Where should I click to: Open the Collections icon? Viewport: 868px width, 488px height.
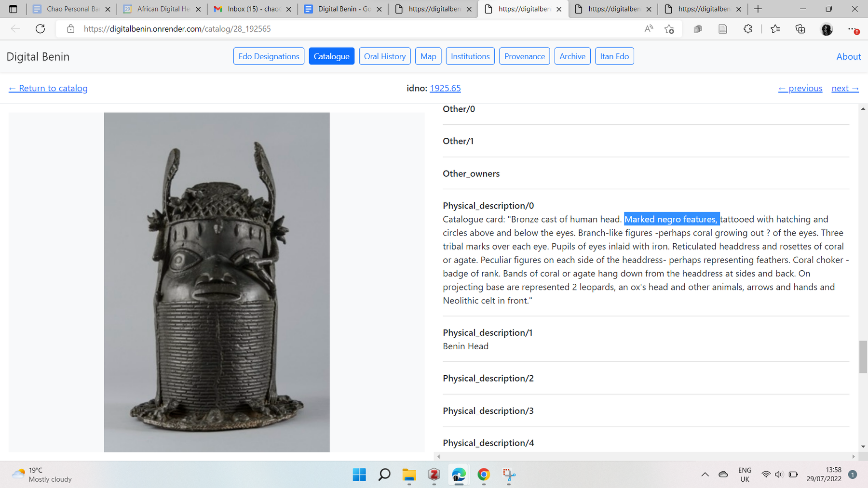pos(800,29)
